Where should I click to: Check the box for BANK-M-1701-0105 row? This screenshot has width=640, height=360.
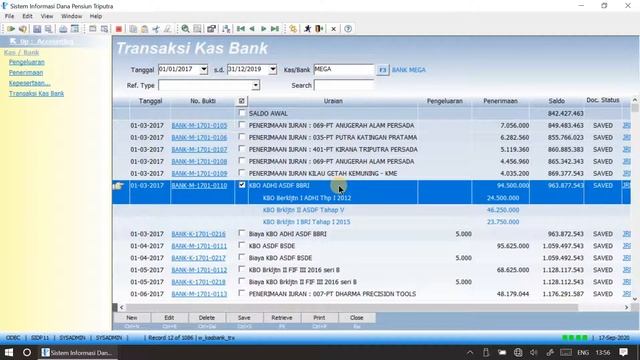tap(242, 125)
